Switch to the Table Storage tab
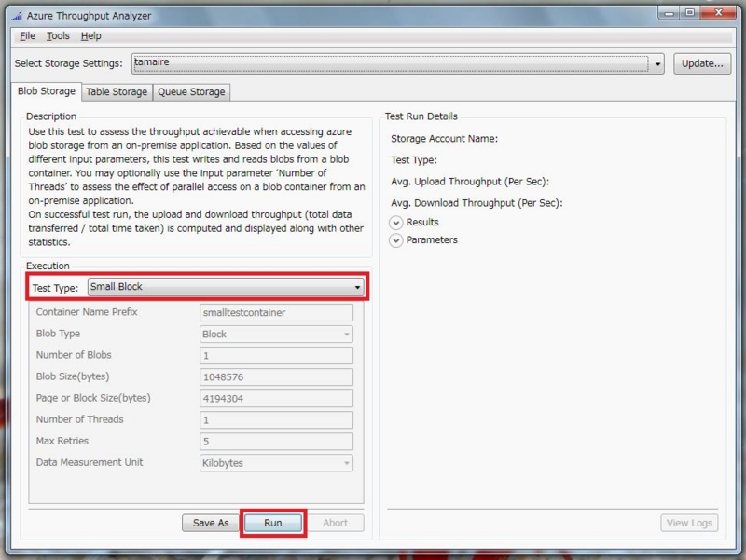The image size is (746, 560). (x=117, y=91)
